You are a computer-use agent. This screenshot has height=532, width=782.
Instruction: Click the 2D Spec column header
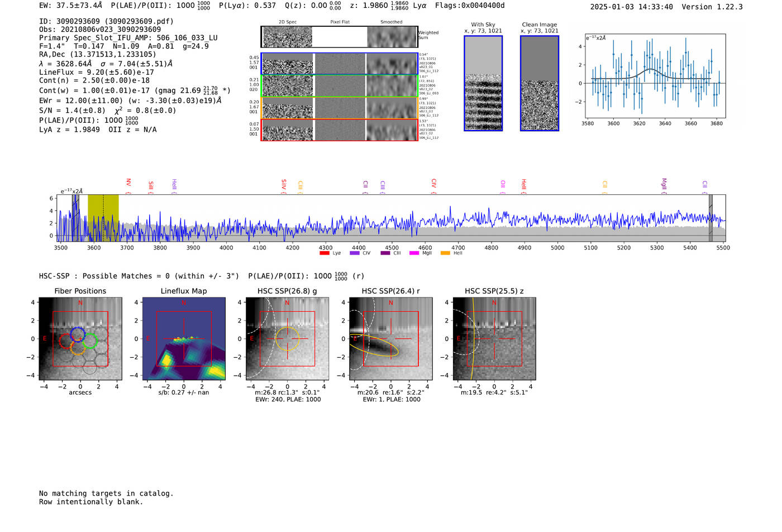(x=288, y=22)
